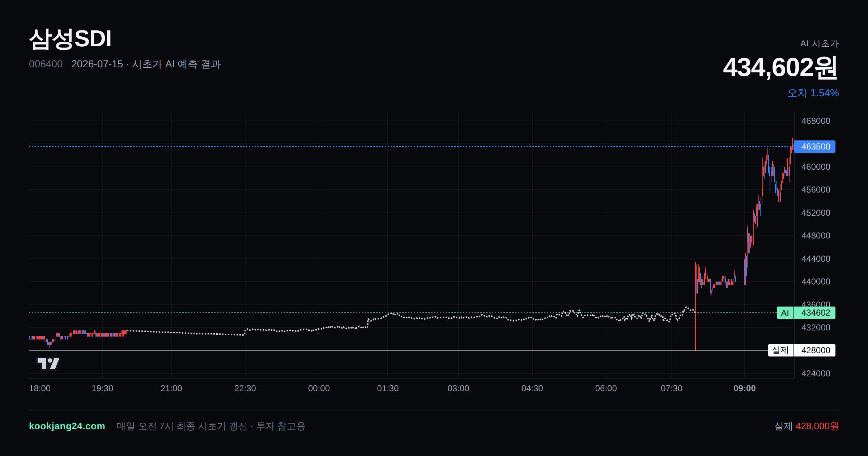Click the 오차 1.54% error text
This screenshot has width=868, height=456.
tap(813, 93)
